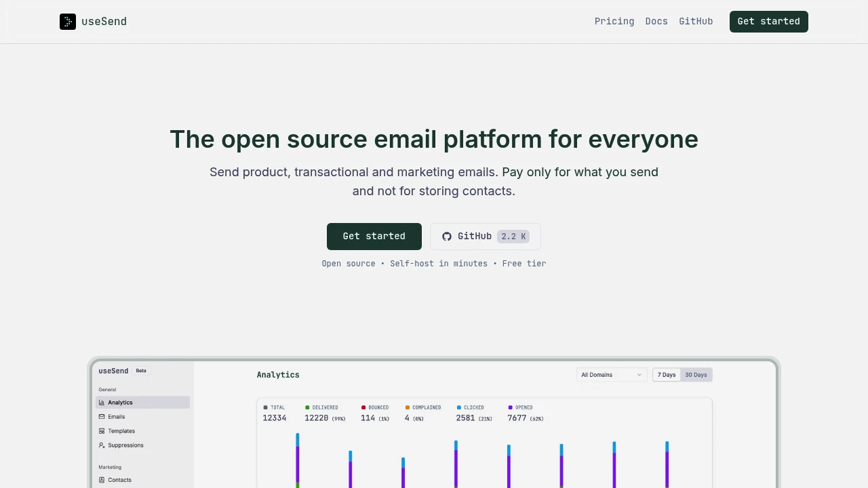This screenshot has width=868, height=488.
Task: Select the Analytics sidebar item
Action: (142, 403)
